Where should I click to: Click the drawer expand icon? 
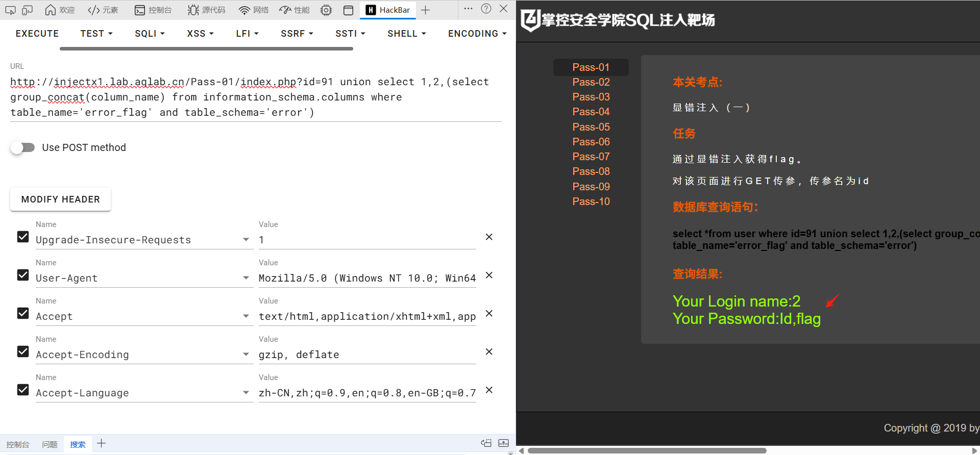504,443
